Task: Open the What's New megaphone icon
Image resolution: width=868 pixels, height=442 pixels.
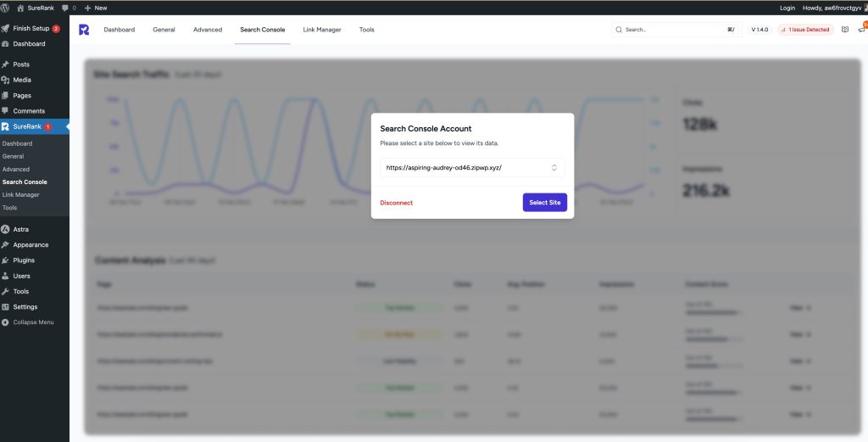Action: [861, 30]
